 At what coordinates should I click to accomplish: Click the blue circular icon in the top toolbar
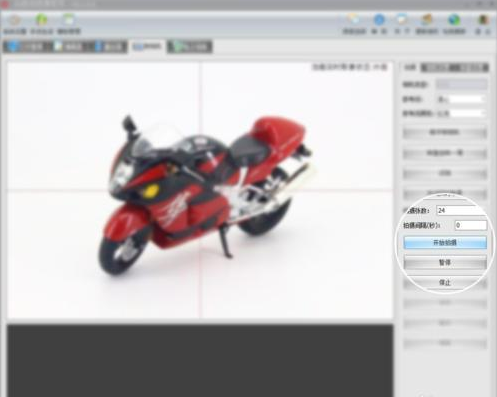pos(379,20)
